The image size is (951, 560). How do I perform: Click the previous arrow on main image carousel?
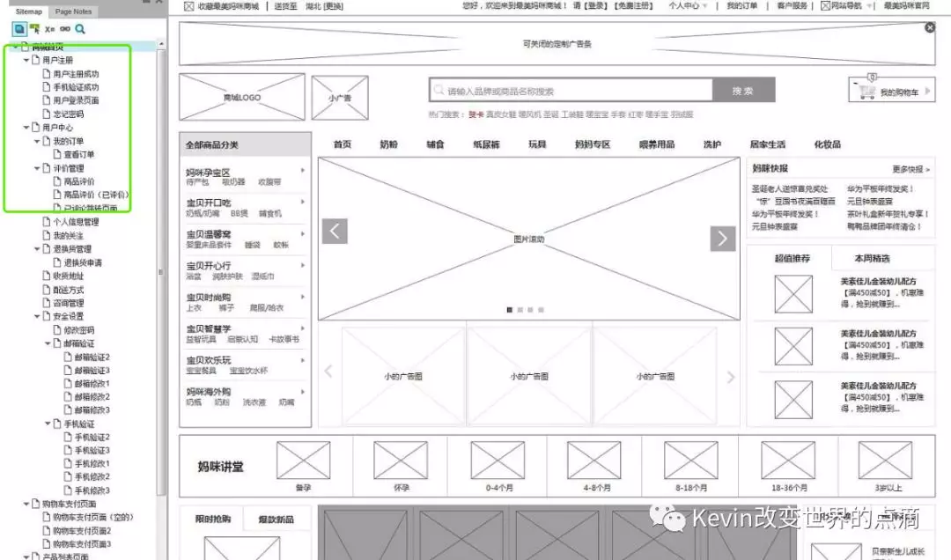point(335,232)
